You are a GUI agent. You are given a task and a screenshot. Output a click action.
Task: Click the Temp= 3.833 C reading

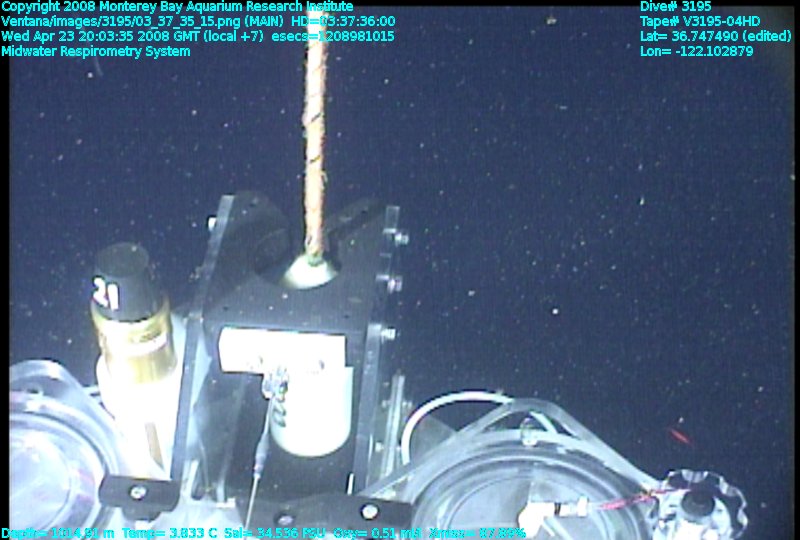169,533
